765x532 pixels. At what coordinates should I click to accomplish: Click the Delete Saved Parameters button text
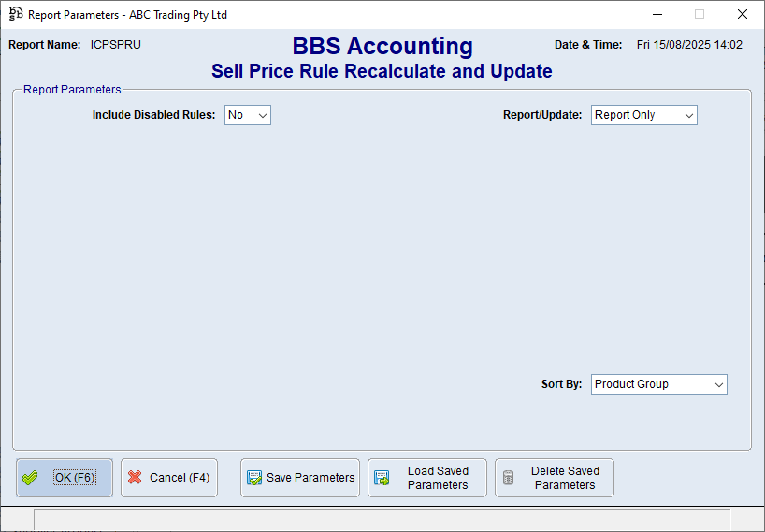click(565, 478)
